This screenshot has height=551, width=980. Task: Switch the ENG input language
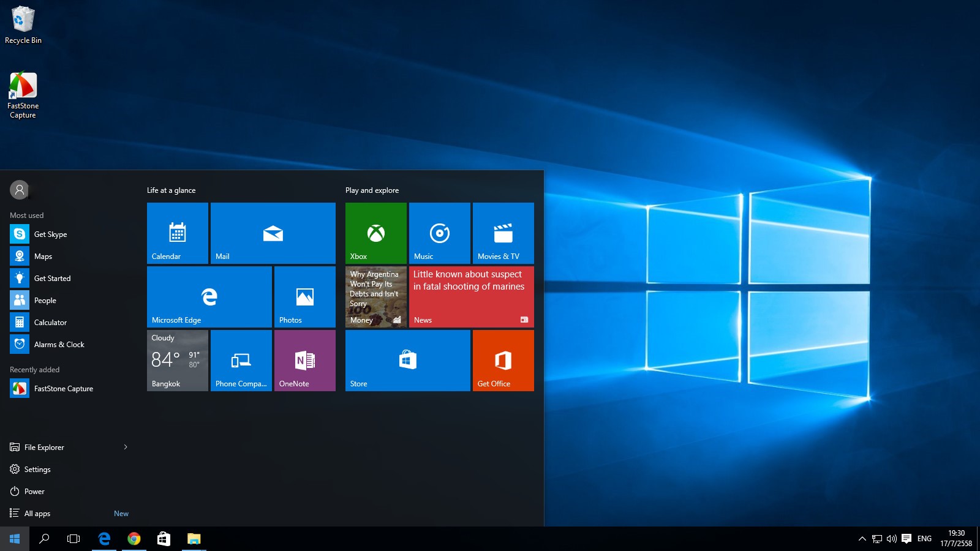[924, 539]
